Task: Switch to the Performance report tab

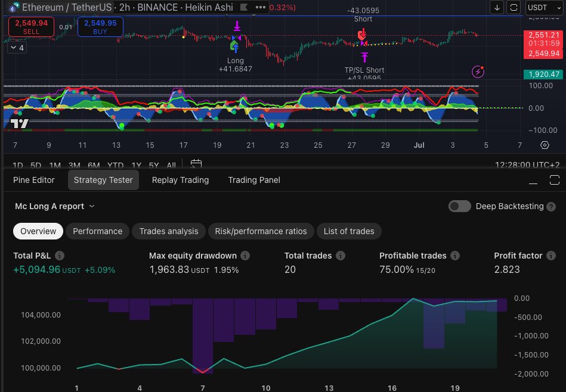Action: (97, 231)
